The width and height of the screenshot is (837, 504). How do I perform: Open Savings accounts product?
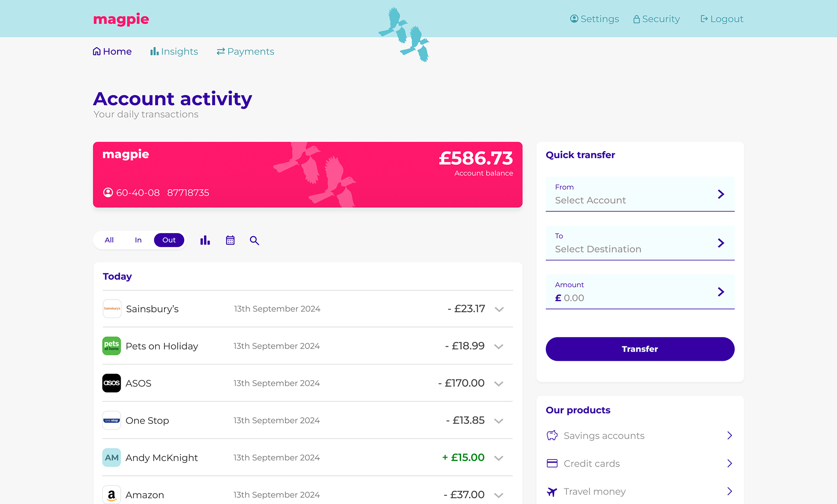pyautogui.click(x=640, y=436)
